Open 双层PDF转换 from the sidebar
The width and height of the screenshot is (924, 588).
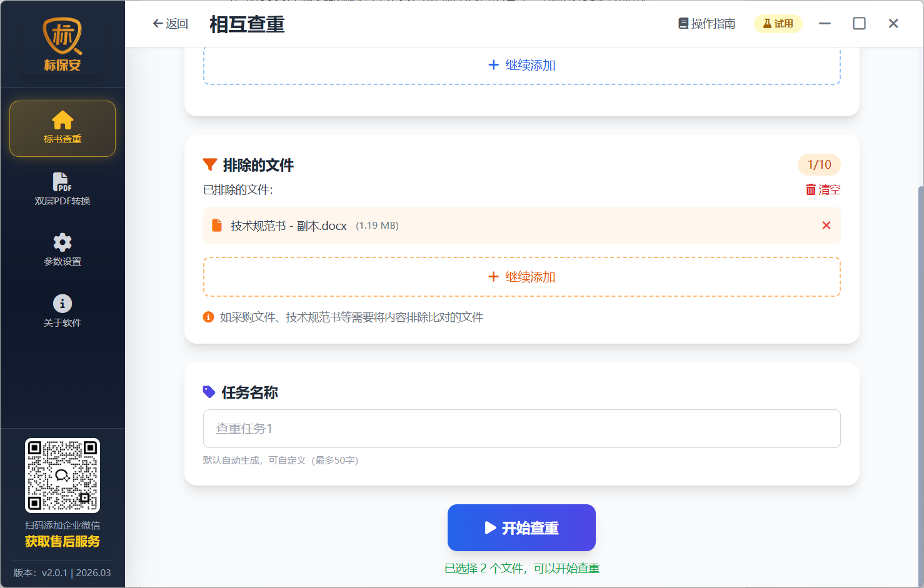(x=63, y=189)
